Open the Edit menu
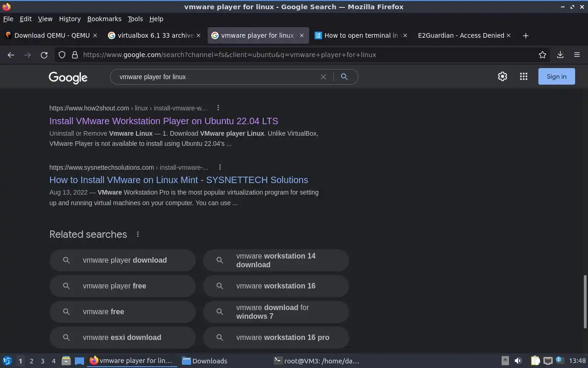Image resolution: width=588 pixels, height=368 pixels. 26,19
